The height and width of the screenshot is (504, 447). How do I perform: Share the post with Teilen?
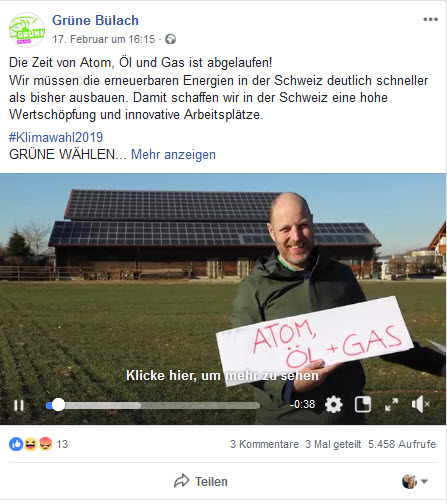pyautogui.click(x=201, y=482)
